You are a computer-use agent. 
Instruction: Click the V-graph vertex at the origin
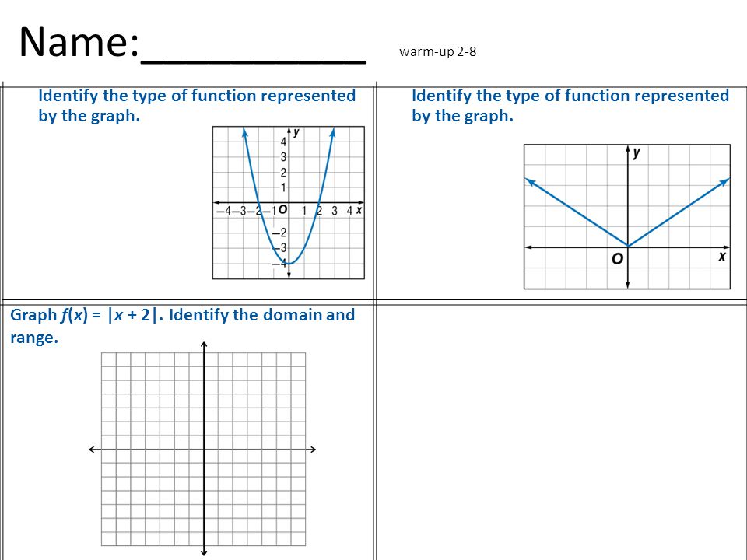(628, 247)
